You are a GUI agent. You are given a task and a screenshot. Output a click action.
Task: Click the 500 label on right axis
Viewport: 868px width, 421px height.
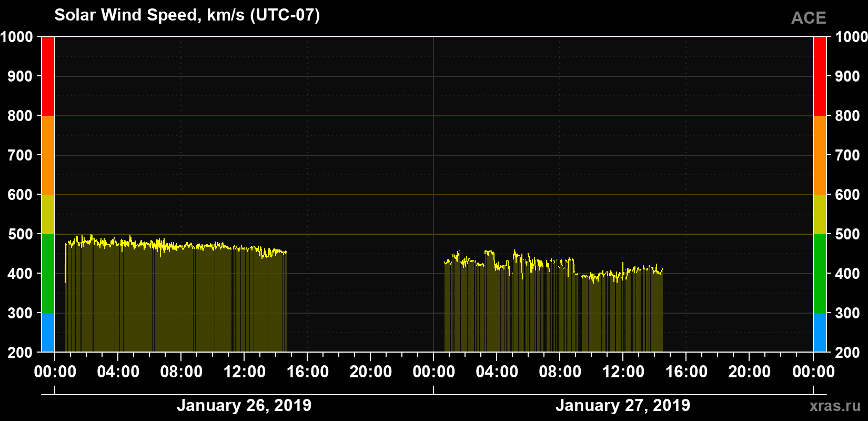pyautogui.click(x=847, y=234)
